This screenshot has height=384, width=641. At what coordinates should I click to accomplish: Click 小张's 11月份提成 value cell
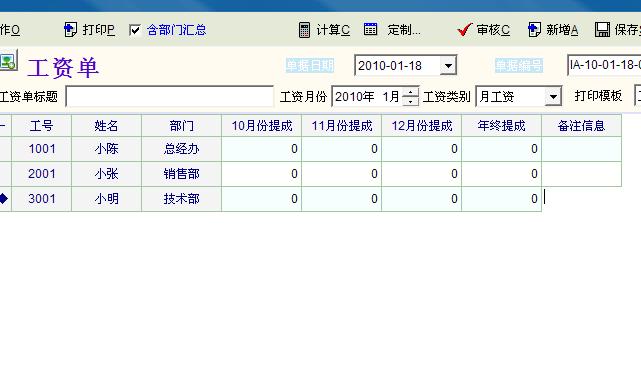(342, 174)
